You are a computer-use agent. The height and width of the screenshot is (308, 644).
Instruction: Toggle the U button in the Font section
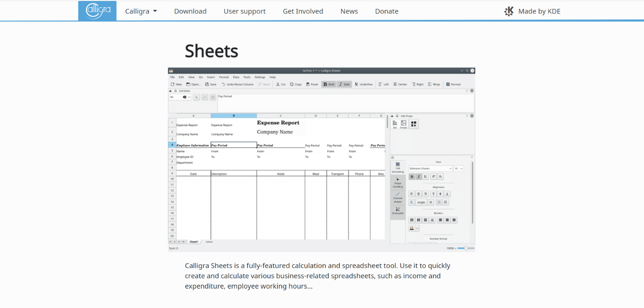point(426,177)
